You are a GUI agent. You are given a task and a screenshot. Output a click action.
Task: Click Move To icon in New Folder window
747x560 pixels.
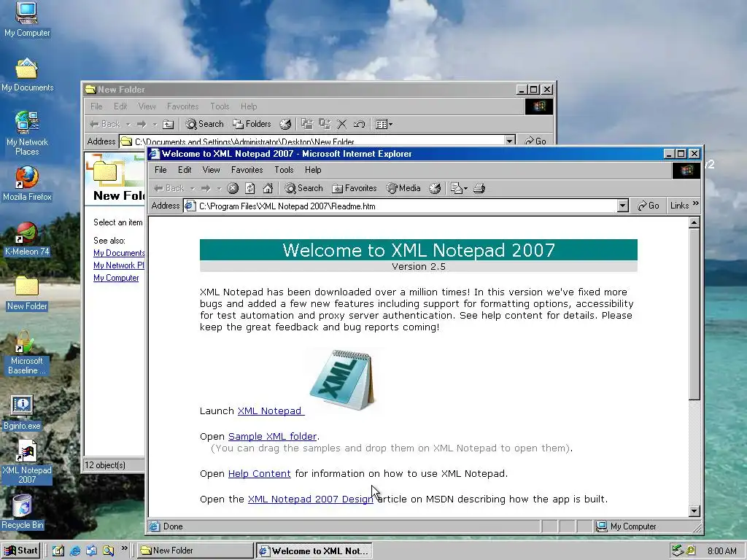tap(307, 124)
